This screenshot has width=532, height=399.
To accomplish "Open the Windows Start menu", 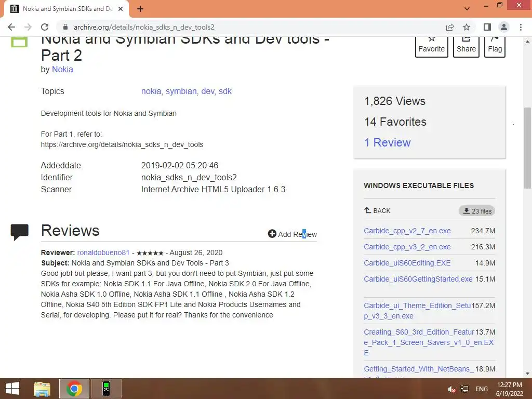I will pyautogui.click(x=12, y=389).
